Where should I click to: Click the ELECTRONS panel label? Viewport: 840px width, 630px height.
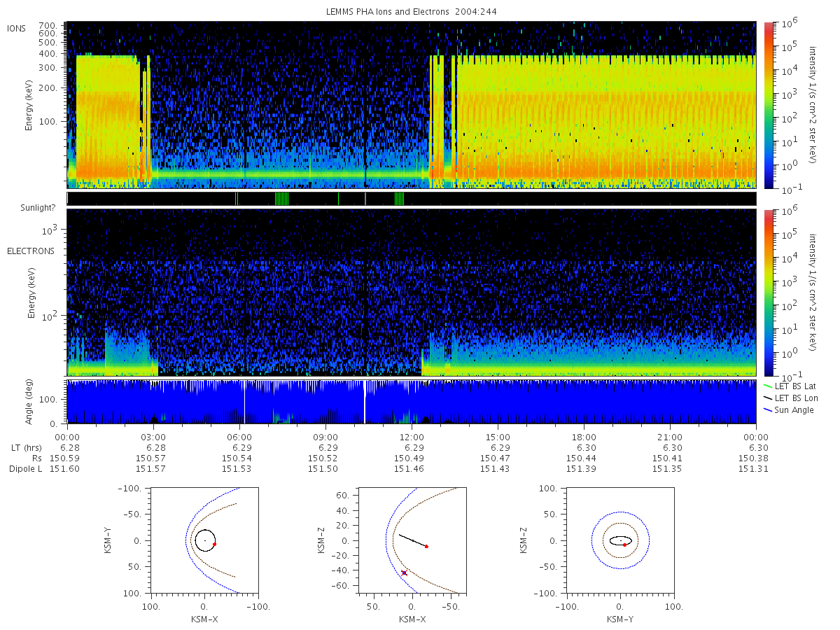(x=30, y=251)
